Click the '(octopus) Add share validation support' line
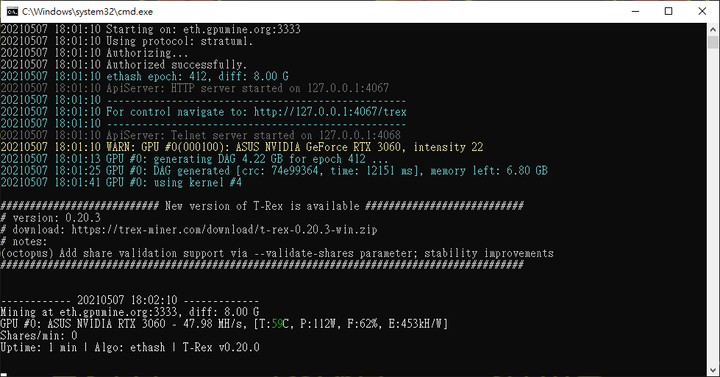The height and width of the screenshot is (377, 720). point(277,253)
